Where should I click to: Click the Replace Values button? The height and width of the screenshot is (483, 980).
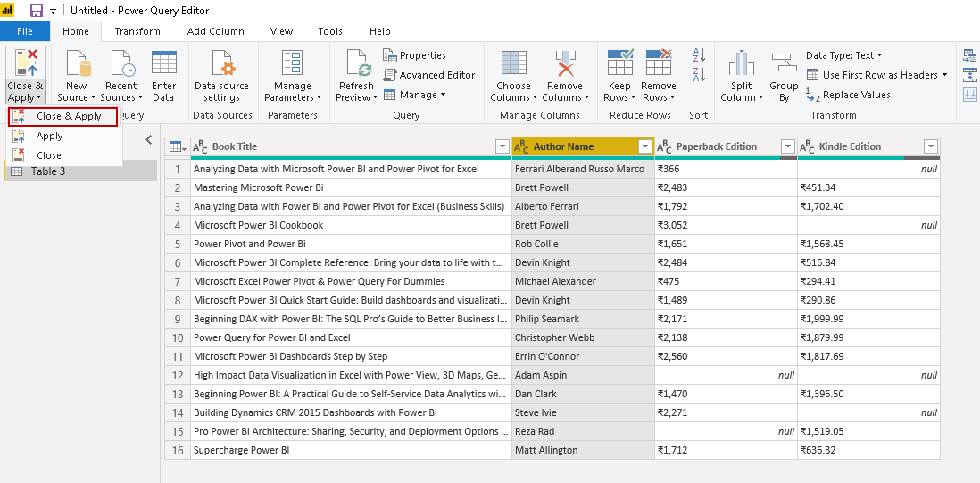coord(848,95)
